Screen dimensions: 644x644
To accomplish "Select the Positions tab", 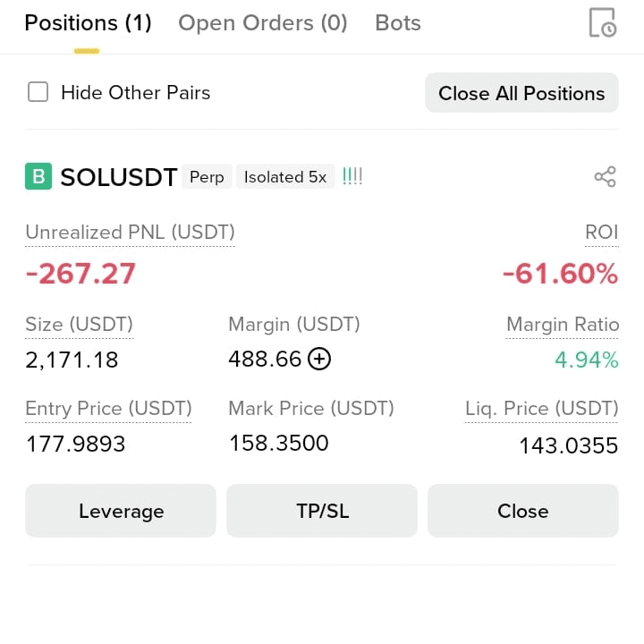I will click(88, 23).
